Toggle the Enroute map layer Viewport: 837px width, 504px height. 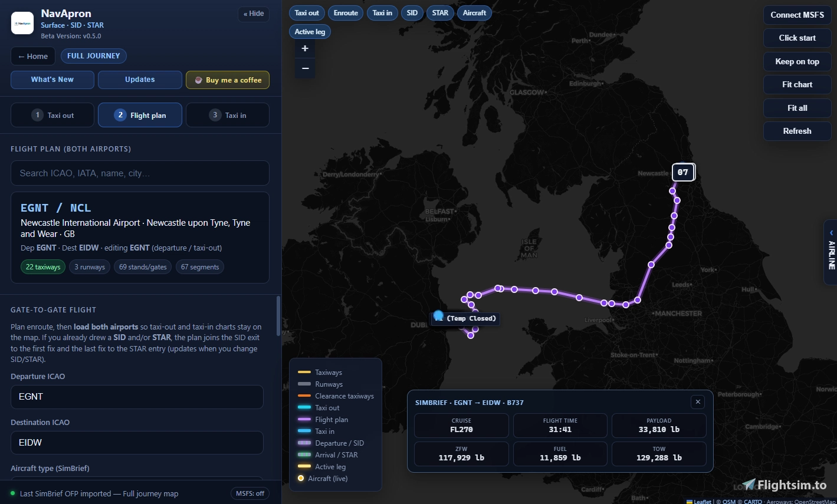click(x=346, y=13)
